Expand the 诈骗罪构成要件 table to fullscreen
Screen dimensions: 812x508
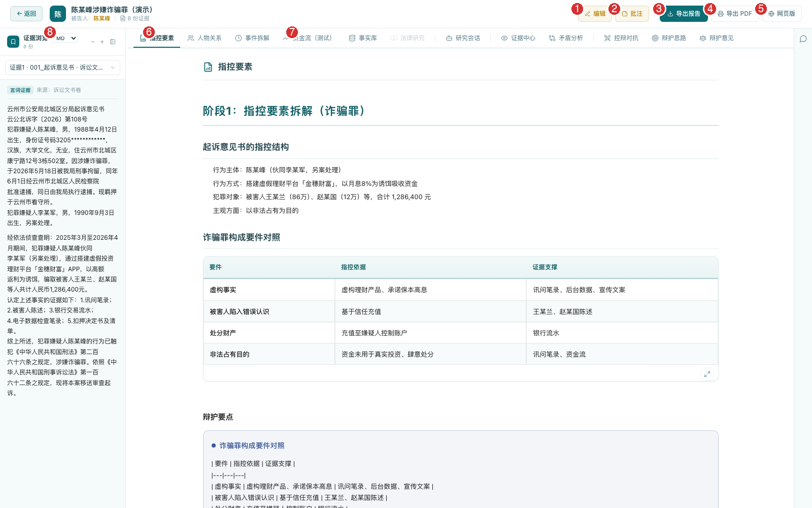707,374
